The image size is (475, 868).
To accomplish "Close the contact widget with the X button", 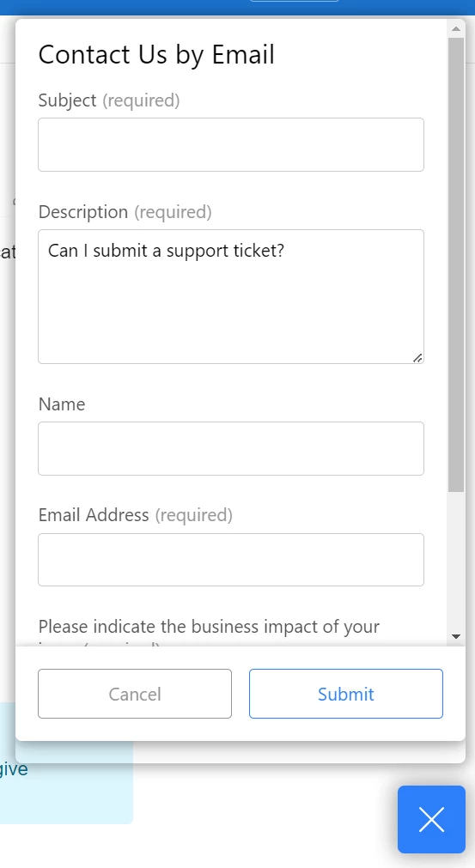I will 431,819.
